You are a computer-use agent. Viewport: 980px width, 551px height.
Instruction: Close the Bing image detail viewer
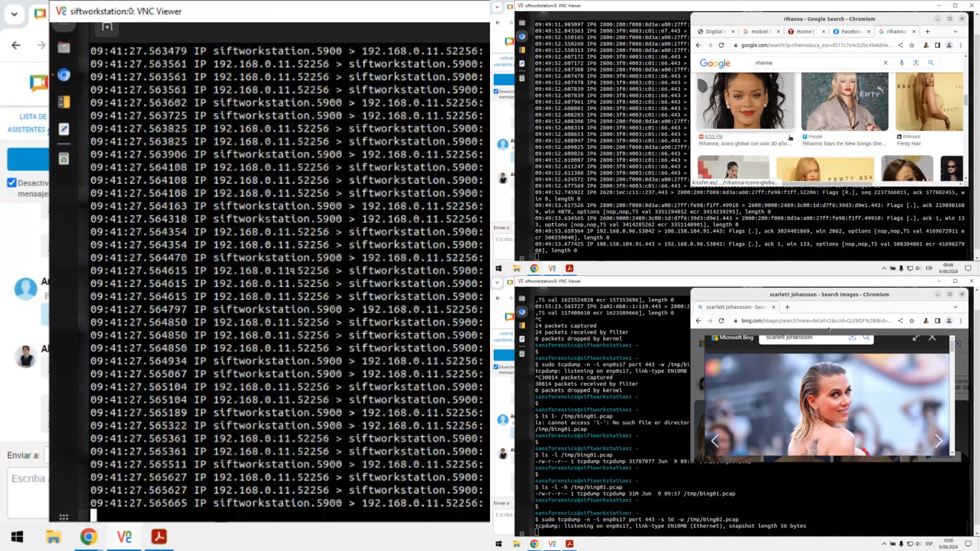tap(932, 337)
